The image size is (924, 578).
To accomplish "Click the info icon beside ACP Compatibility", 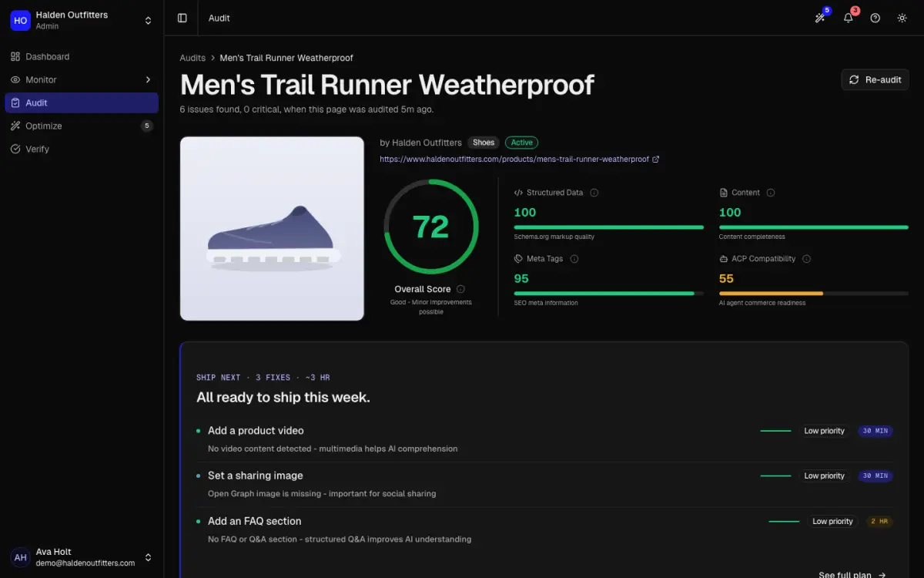I will point(807,259).
